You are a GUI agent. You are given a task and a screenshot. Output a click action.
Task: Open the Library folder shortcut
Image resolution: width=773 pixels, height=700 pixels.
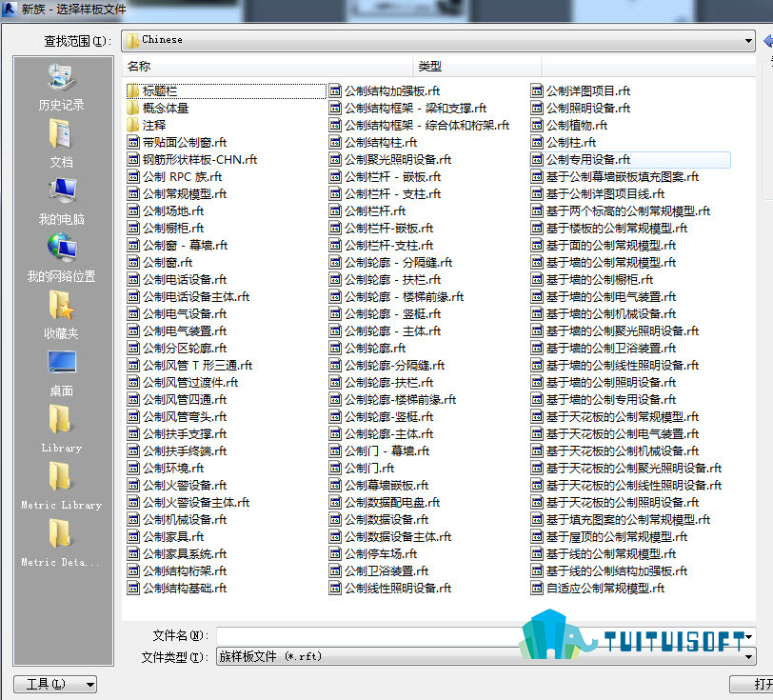pos(62,430)
